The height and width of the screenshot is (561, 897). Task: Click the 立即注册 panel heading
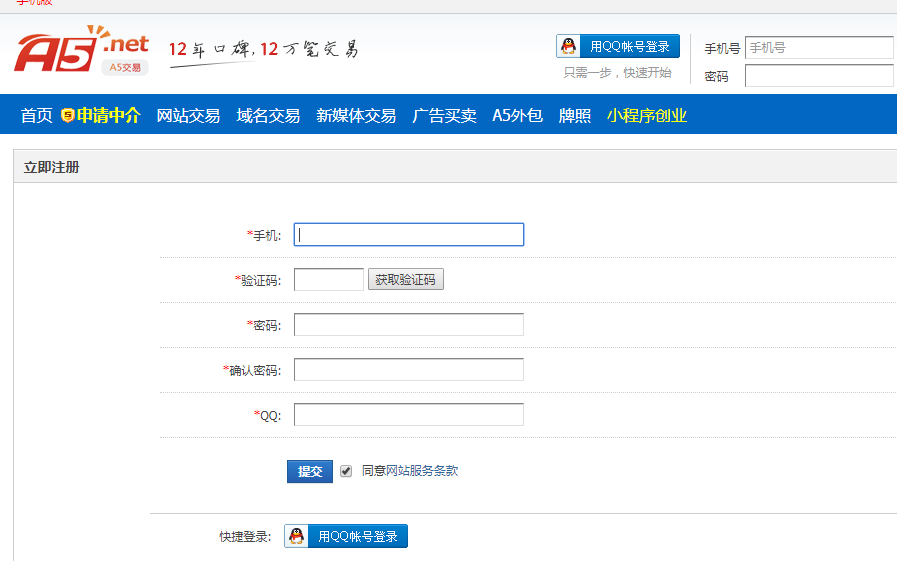(51, 168)
